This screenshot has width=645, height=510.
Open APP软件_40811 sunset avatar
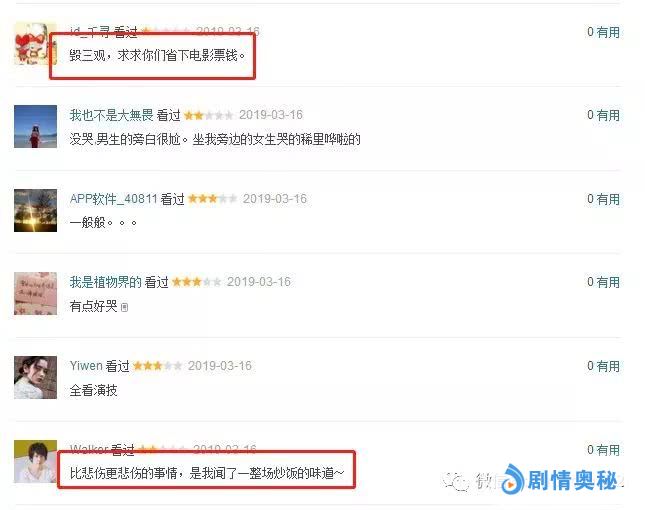pos(35,210)
